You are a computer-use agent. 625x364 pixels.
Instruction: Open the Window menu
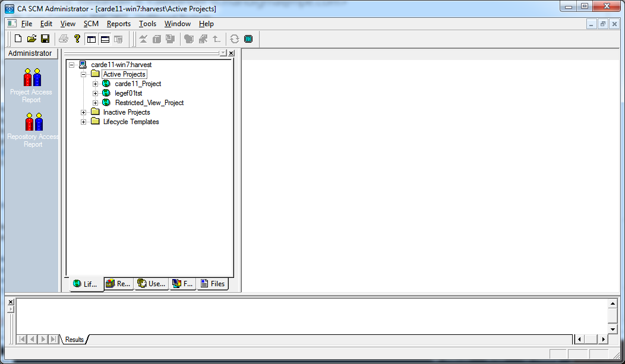tap(178, 24)
